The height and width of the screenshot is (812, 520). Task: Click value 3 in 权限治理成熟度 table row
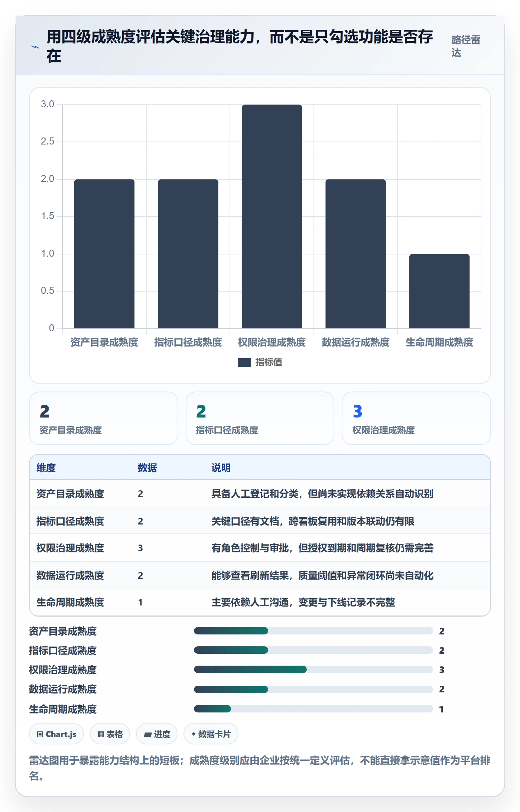(140, 548)
